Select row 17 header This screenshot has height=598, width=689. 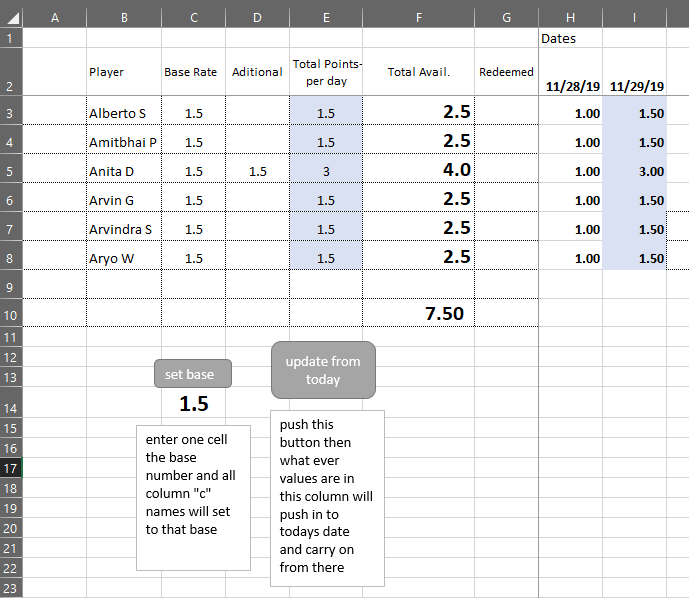(11, 468)
